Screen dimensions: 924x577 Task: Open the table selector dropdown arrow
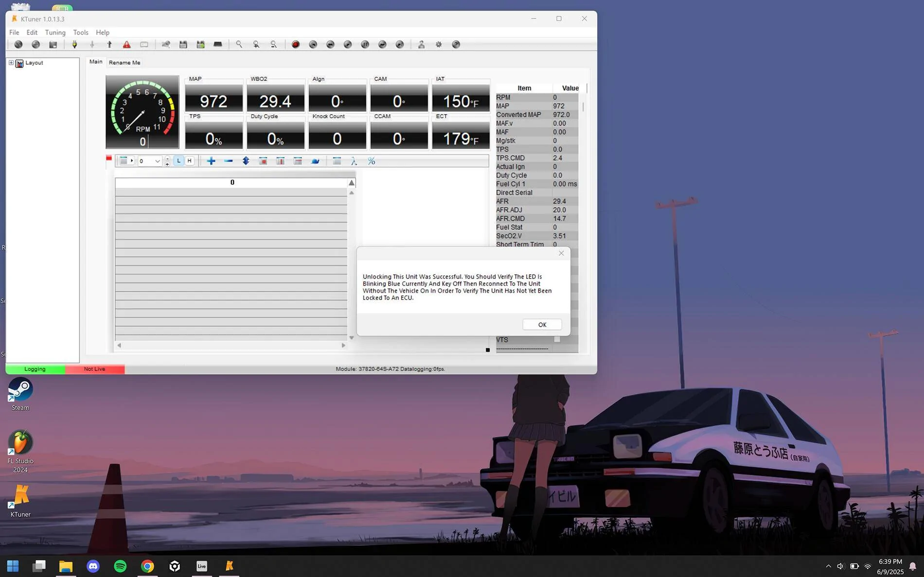click(131, 161)
